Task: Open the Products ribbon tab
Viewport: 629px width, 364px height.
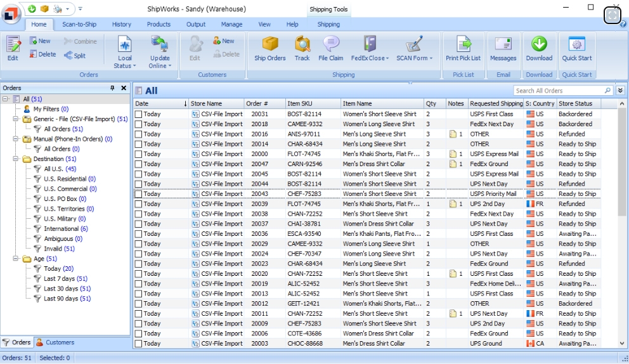Action: [159, 25]
